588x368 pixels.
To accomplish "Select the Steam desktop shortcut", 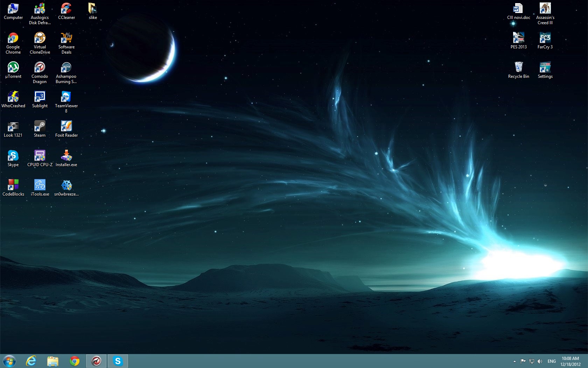I will coord(40,129).
